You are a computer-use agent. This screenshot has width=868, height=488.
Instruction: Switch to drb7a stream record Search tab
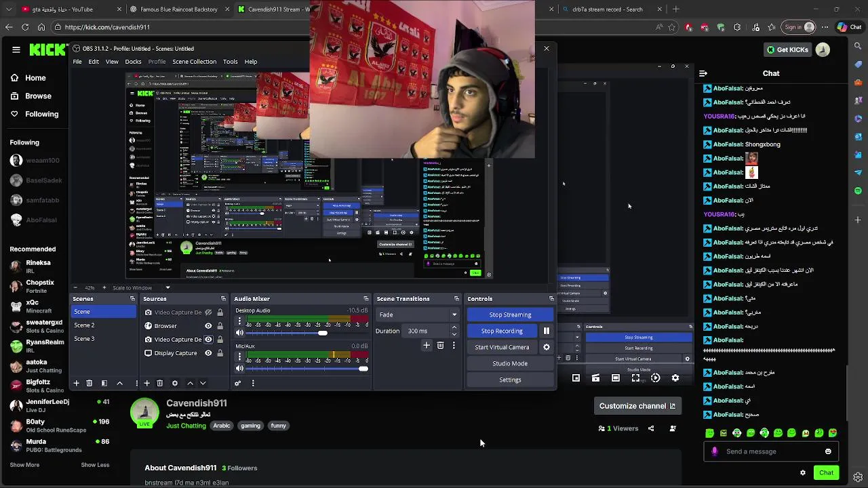[x=607, y=9]
